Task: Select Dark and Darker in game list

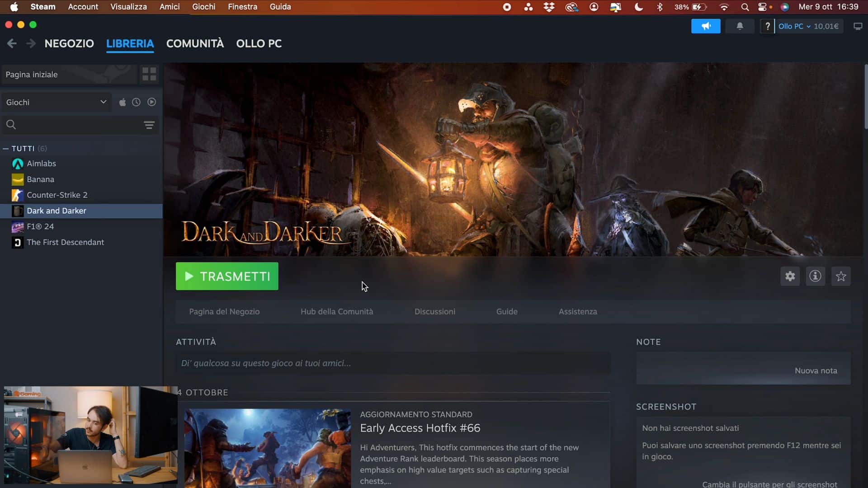Action: click(x=81, y=211)
